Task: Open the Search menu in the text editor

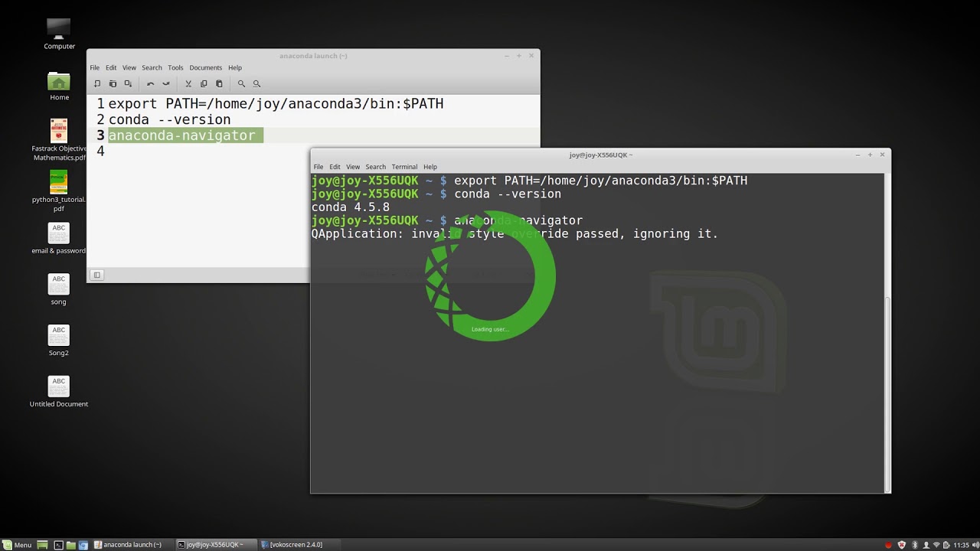Action: (152, 67)
